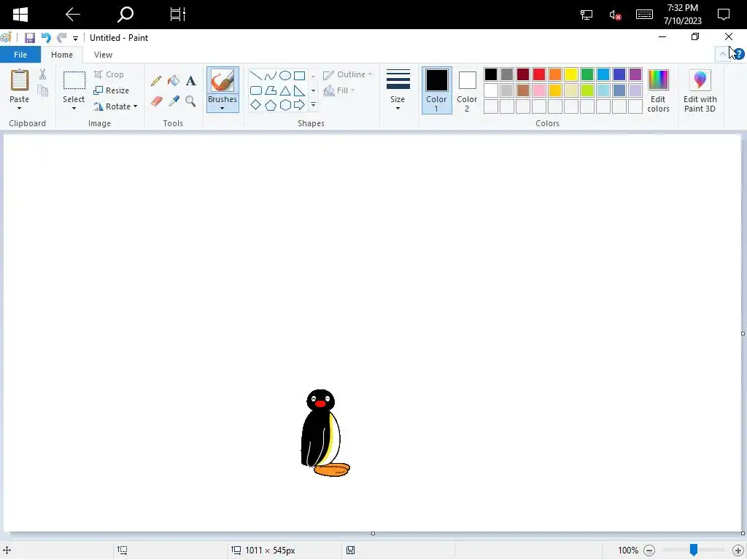Open the touch keyboard tray icon

tap(644, 15)
